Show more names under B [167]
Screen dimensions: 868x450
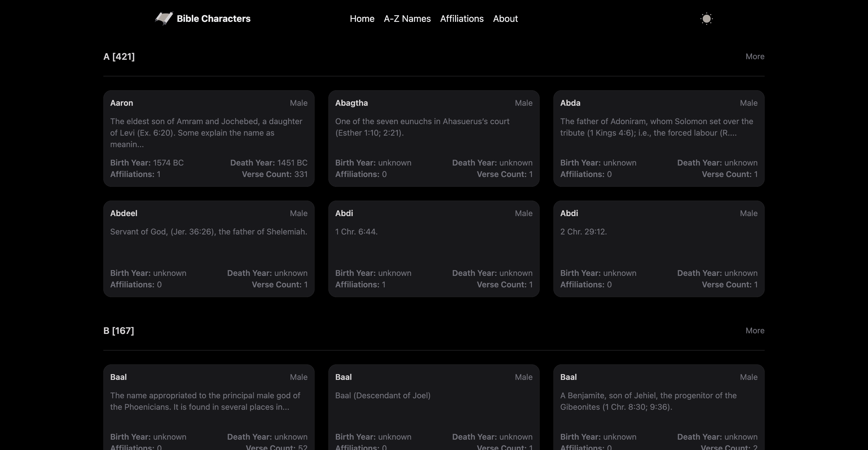[755, 330]
